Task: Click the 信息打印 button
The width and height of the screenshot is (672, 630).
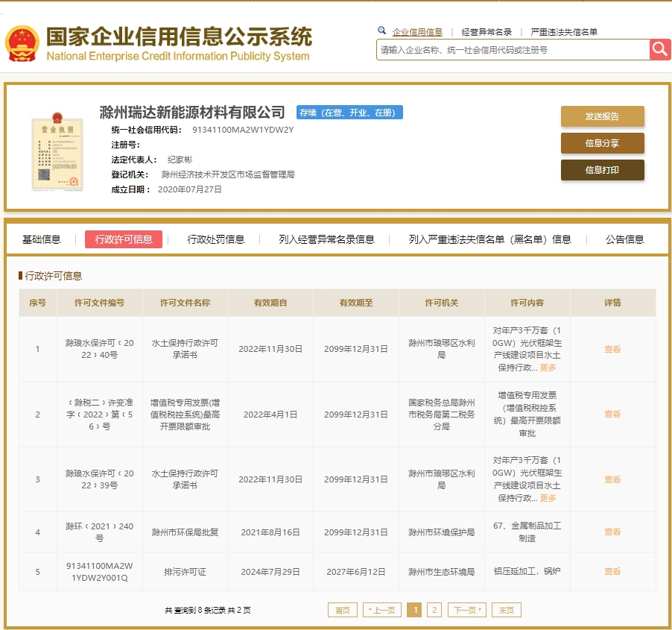Action: [602, 170]
